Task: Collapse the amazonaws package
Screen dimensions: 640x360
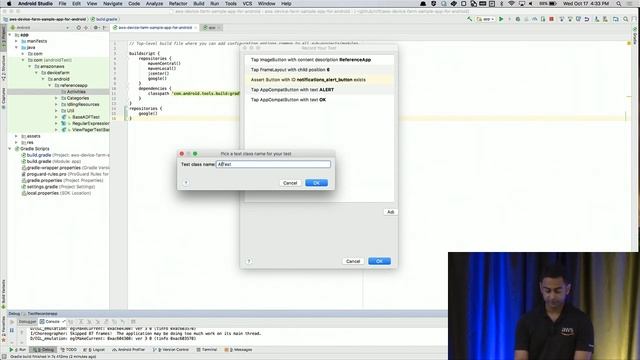Action: click(30, 66)
